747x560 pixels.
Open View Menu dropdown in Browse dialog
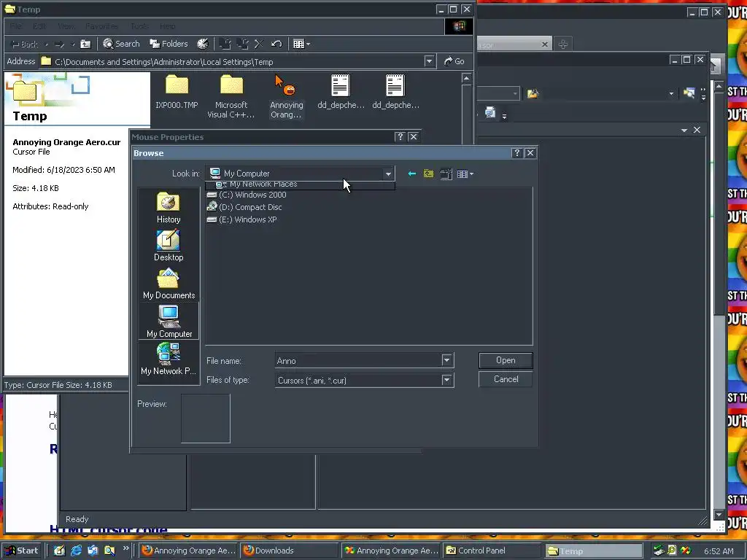(x=465, y=174)
